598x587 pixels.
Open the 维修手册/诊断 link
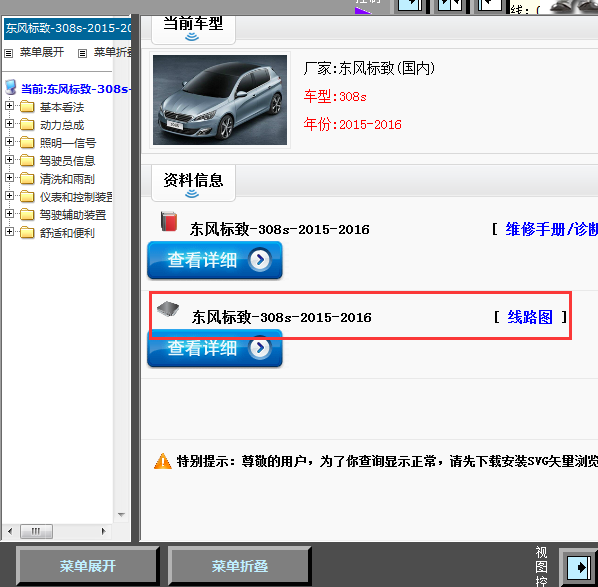(551, 229)
